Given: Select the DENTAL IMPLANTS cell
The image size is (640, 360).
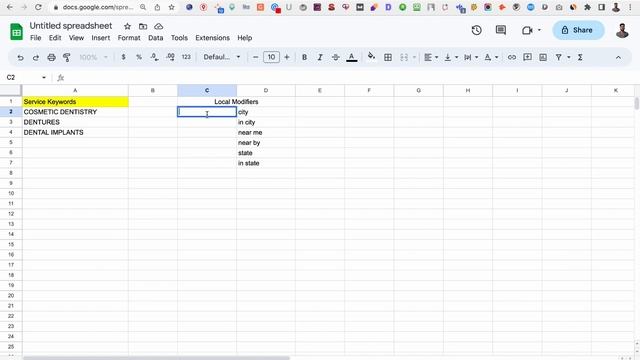Looking at the screenshot, I should 75,132.
